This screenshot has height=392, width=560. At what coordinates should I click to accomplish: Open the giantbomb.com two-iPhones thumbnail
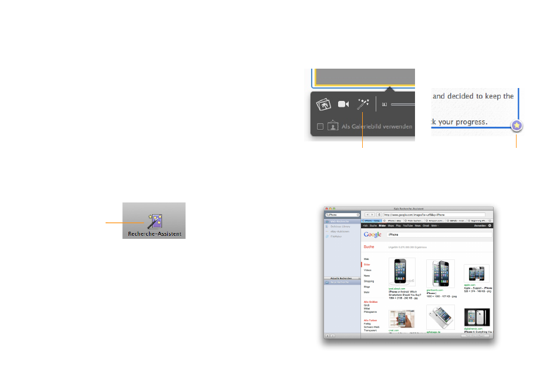click(x=440, y=274)
